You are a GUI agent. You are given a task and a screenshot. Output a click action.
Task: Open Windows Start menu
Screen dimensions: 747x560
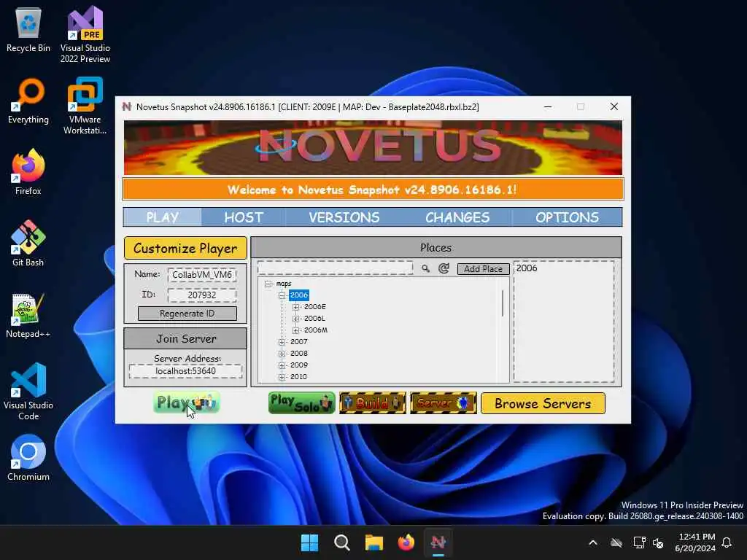(309, 542)
